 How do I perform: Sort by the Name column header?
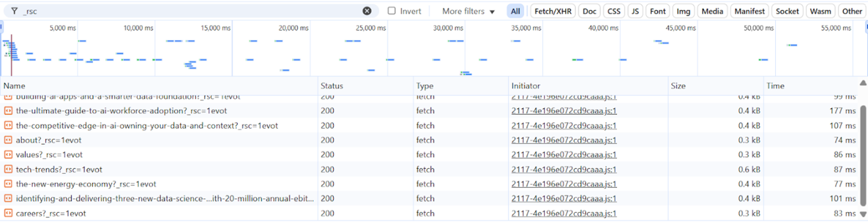(x=159, y=86)
